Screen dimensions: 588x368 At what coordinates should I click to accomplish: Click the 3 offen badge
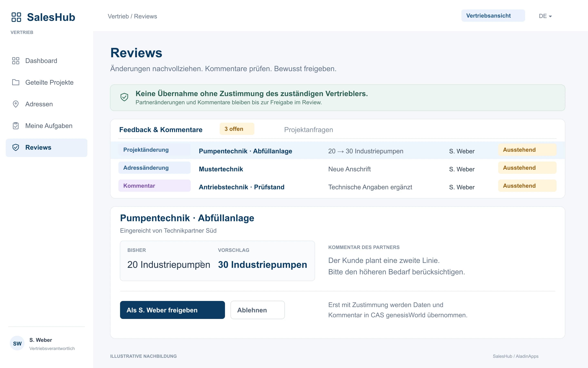[237, 129]
